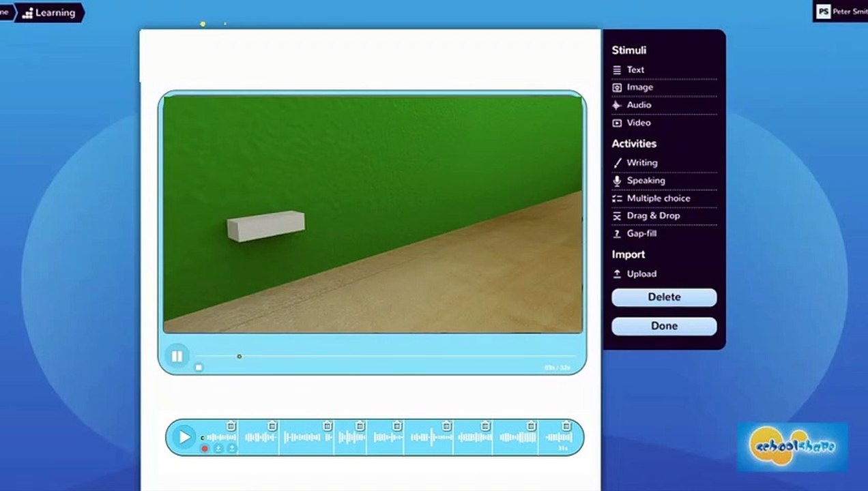Screen dimensions: 868x491
Task: Click the 03s / 32s time readout
Action: [x=557, y=368]
